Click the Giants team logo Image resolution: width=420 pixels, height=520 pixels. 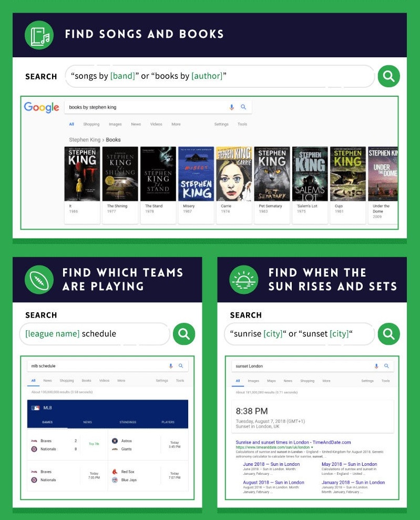(x=115, y=449)
